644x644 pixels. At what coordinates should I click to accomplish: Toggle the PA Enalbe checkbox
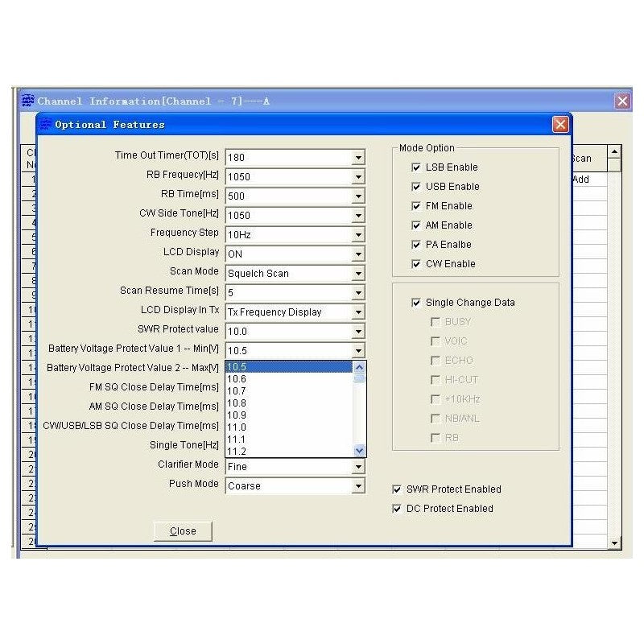click(415, 245)
